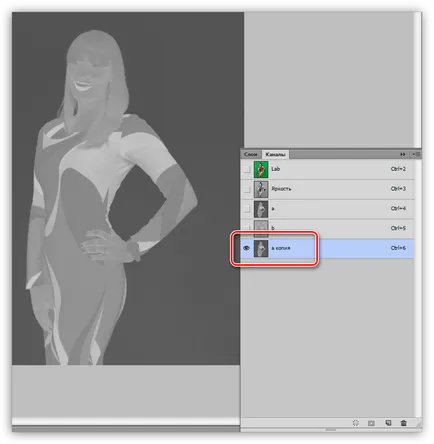
Task: Toggle visibility of channel a
Action: [x=247, y=209]
